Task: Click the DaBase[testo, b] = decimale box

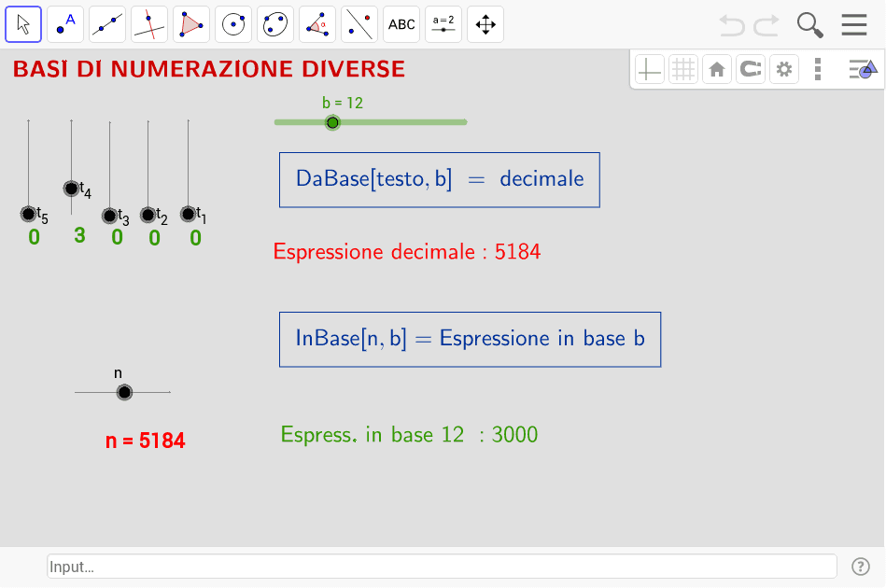Action: (440, 179)
